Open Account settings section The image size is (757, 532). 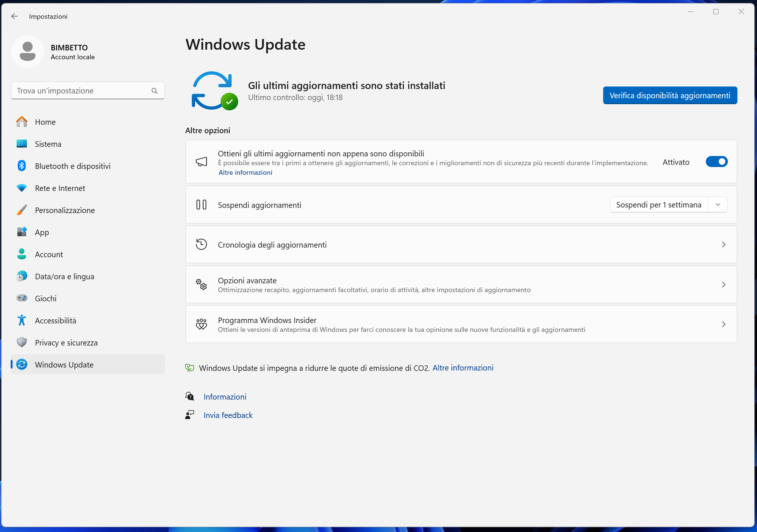point(88,254)
